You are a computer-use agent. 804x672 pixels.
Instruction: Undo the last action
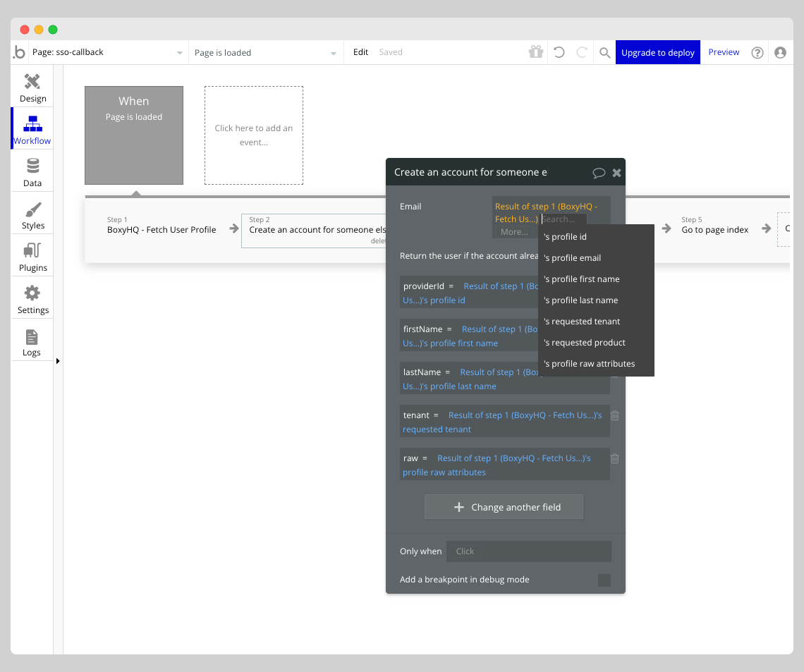(x=559, y=51)
